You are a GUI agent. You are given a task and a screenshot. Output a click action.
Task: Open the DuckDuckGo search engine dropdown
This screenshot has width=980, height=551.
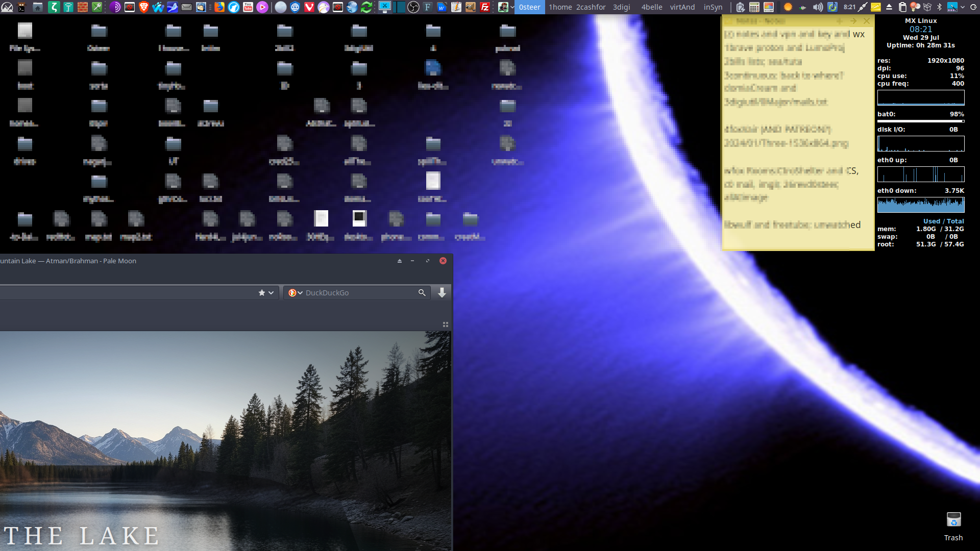pos(296,293)
